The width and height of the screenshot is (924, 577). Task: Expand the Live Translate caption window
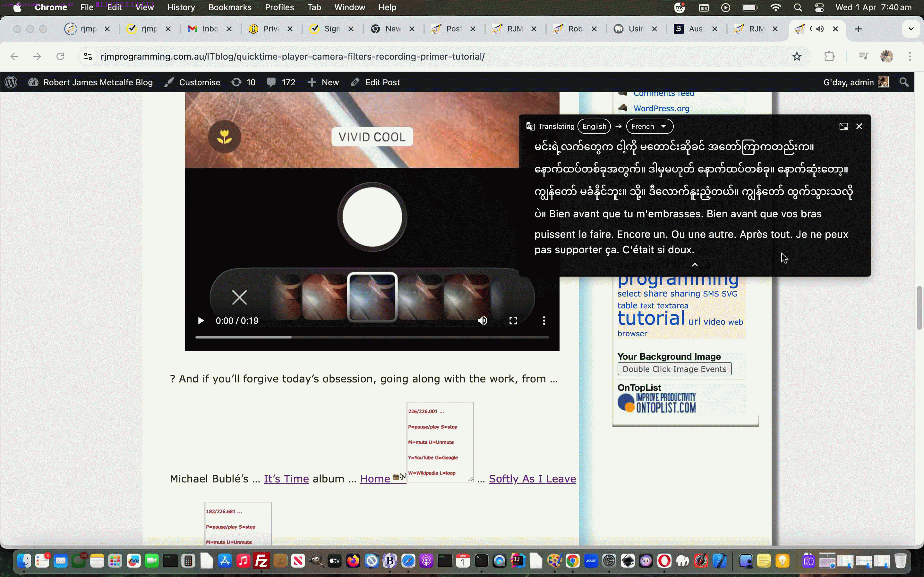[x=843, y=126]
